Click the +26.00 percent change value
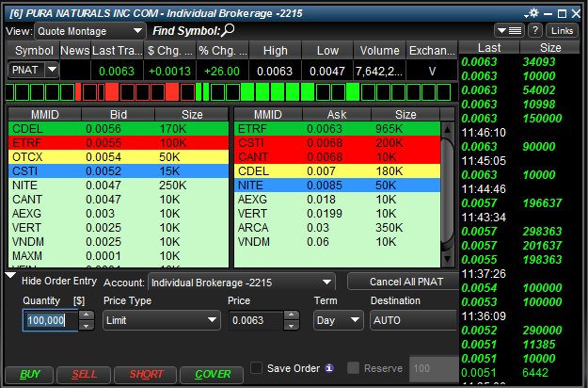The width and height of the screenshot is (588, 388). (222, 71)
